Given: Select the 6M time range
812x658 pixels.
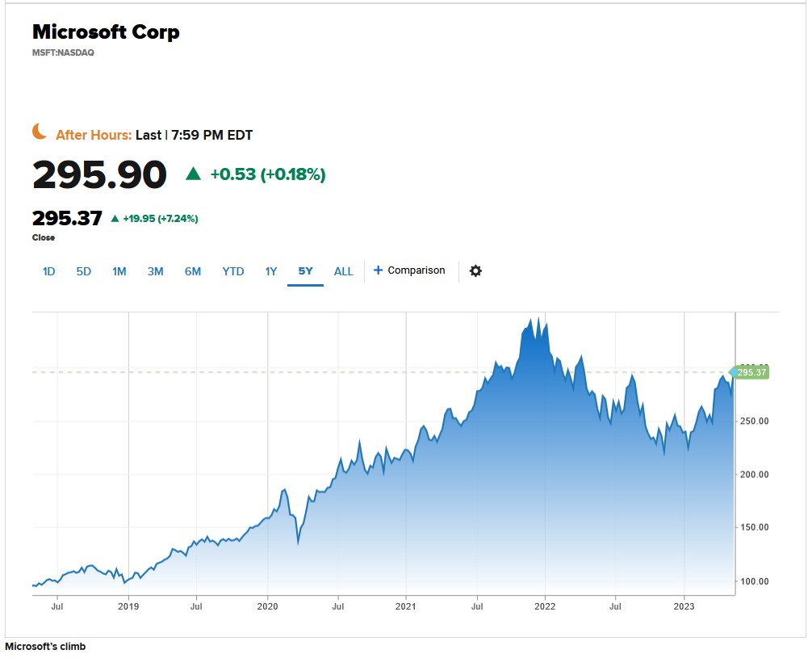Looking at the screenshot, I should point(193,271).
